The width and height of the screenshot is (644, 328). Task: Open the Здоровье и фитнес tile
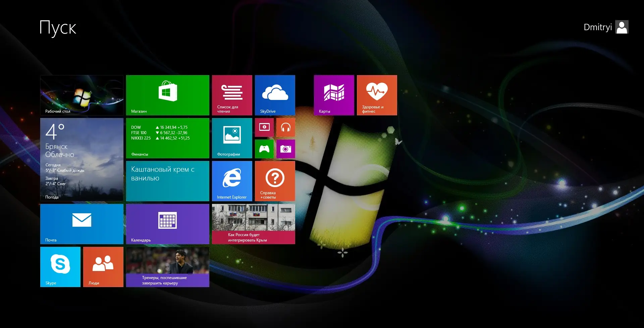tap(377, 95)
